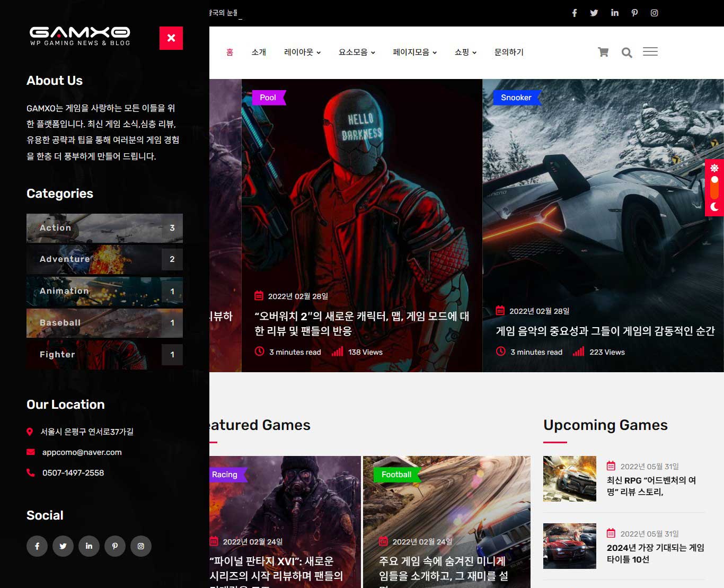Click the thumbnail beside the 최신 RPG article
Screen dimensions: 724x588
pyautogui.click(x=570, y=479)
